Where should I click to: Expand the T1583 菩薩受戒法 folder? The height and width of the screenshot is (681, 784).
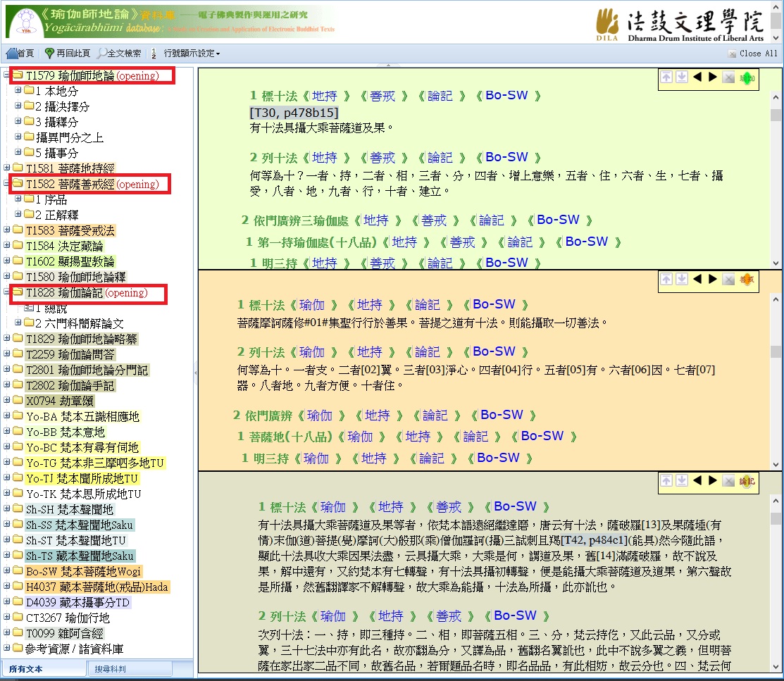pyautogui.click(x=7, y=231)
